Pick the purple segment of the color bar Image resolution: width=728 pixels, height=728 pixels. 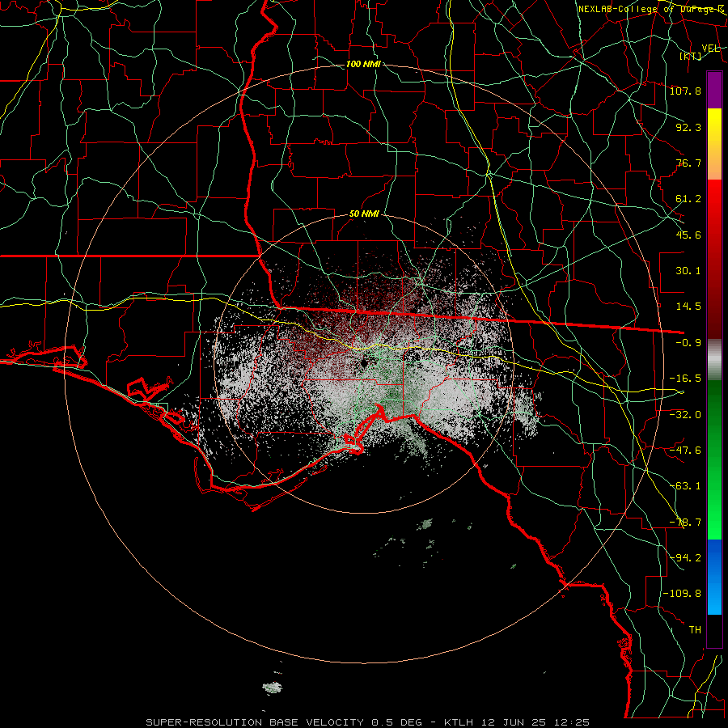tap(714, 91)
